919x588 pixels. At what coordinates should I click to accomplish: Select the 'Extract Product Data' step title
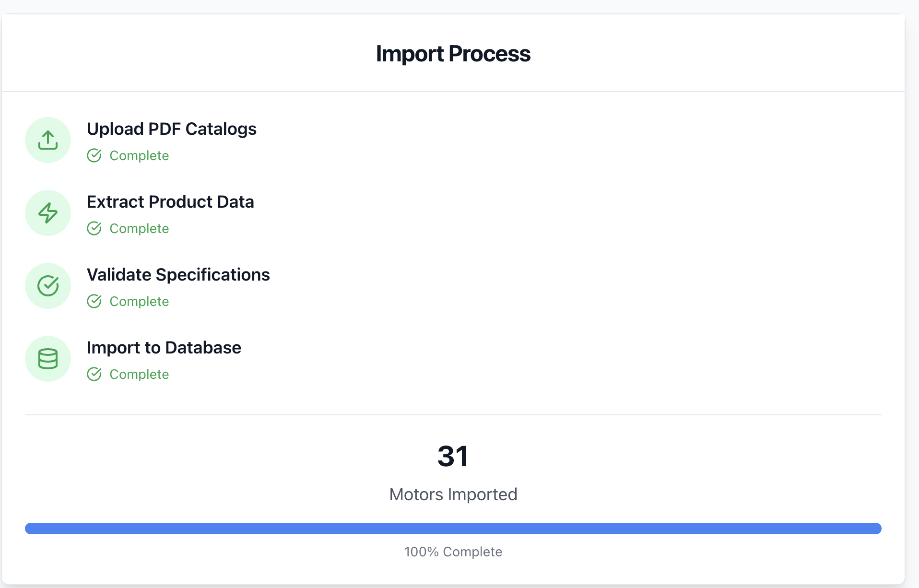click(x=170, y=202)
